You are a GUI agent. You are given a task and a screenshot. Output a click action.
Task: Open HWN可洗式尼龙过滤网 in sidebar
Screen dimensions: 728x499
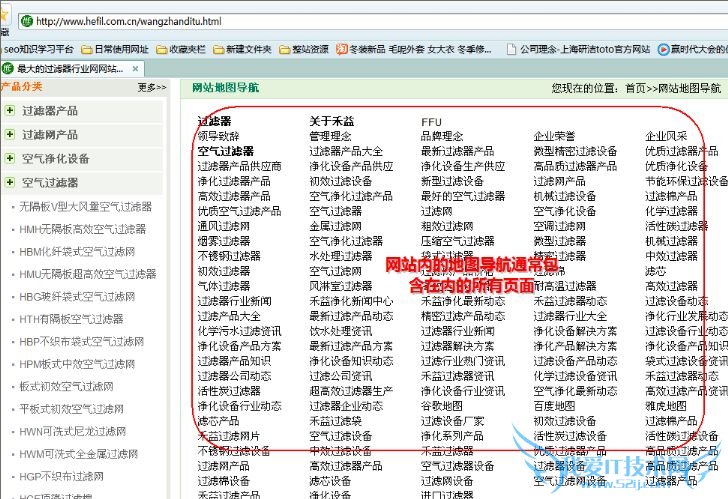tap(72, 431)
